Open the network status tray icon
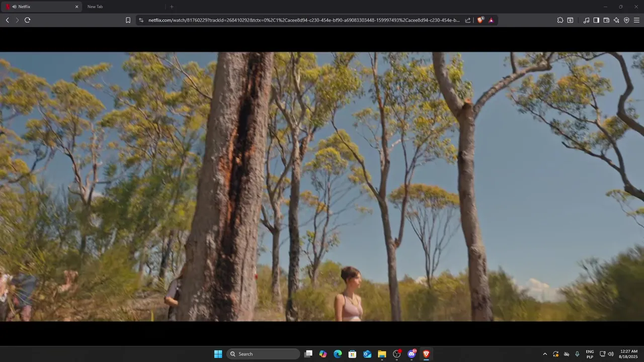 603,354
